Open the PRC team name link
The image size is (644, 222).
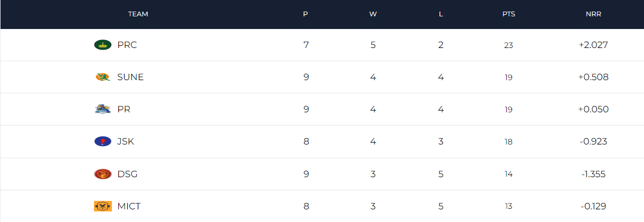(127, 45)
